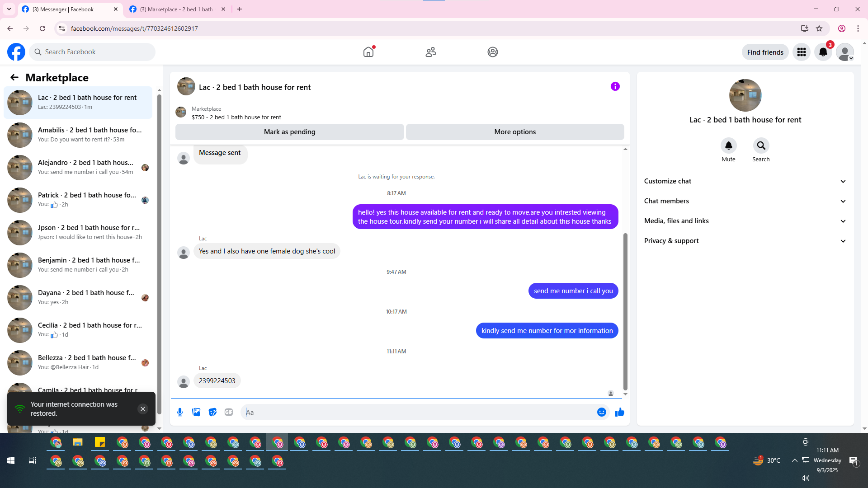This screenshot has width=868, height=488.
Task: Open the Facebook logo home link
Action: [x=16, y=52]
